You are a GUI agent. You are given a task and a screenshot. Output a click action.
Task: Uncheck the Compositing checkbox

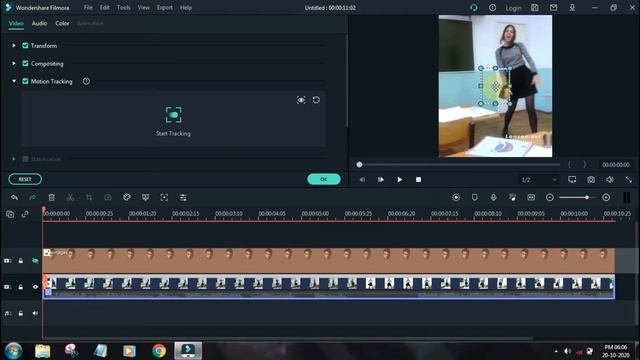coord(25,64)
